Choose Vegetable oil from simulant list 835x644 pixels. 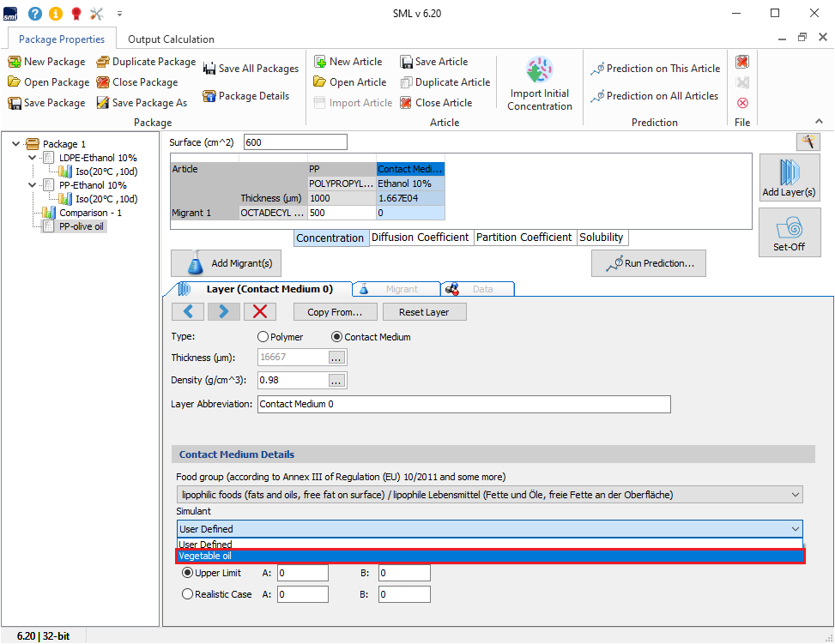click(x=489, y=557)
